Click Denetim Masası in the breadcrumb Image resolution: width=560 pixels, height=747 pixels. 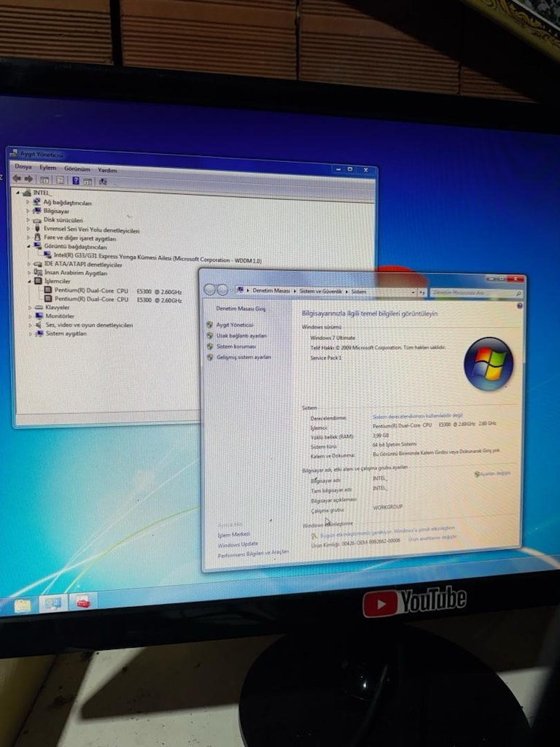[x=271, y=290]
